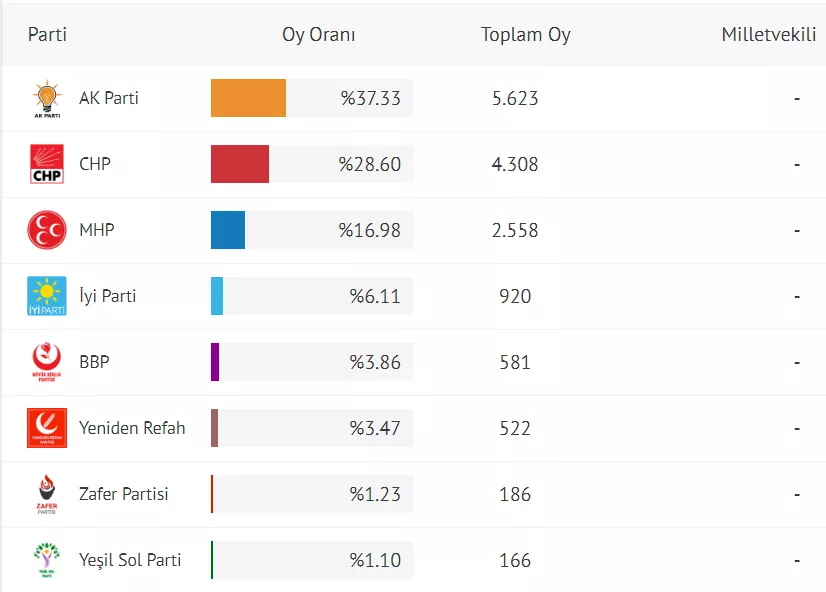The width and height of the screenshot is (826, 592).
Task: Click the Zafer Partisi logo
Action: (x=47, y=494)
